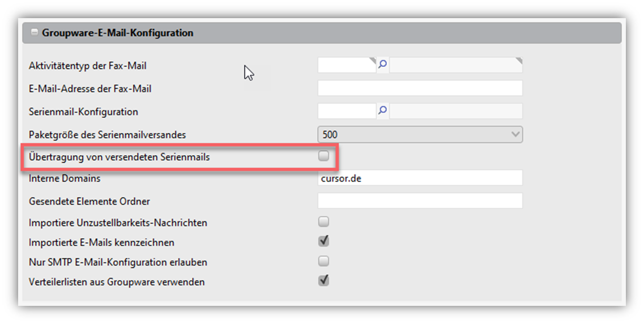Click the grey Aktivitätentyp description field
644x324 pixels.
(x=455, y=65)
